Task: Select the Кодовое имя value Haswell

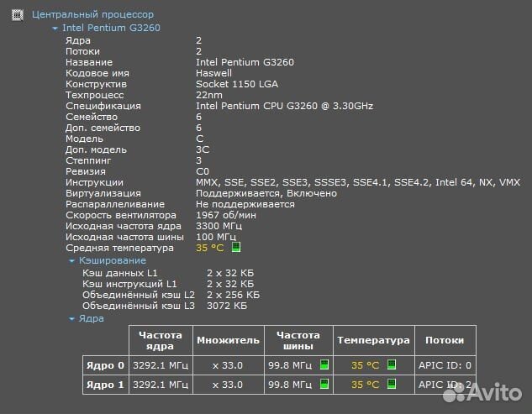Action: tap(213, 73)
